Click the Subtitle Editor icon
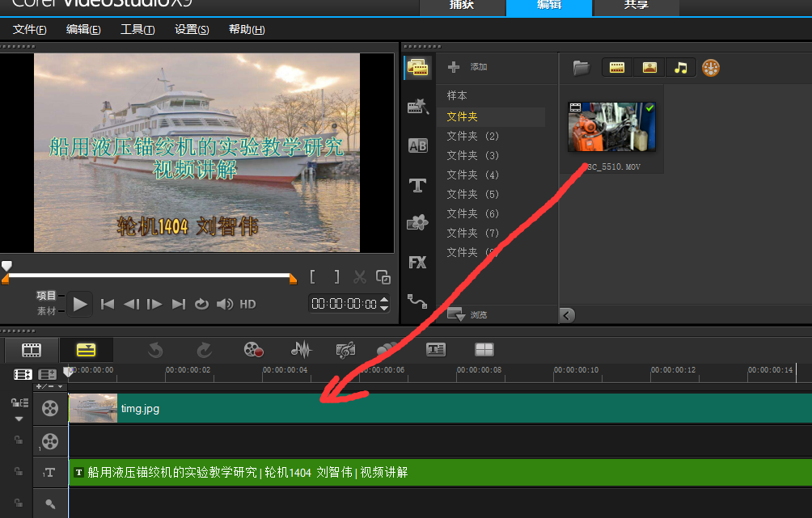This screenshot has width=812, height=518. [436, 350]
